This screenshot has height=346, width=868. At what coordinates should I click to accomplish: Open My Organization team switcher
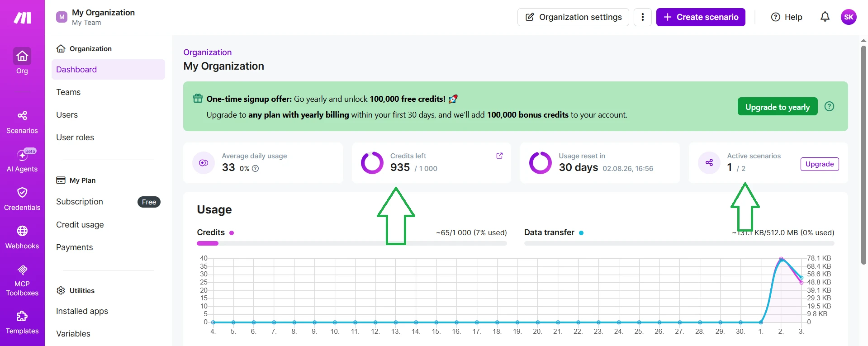point(96,17)
